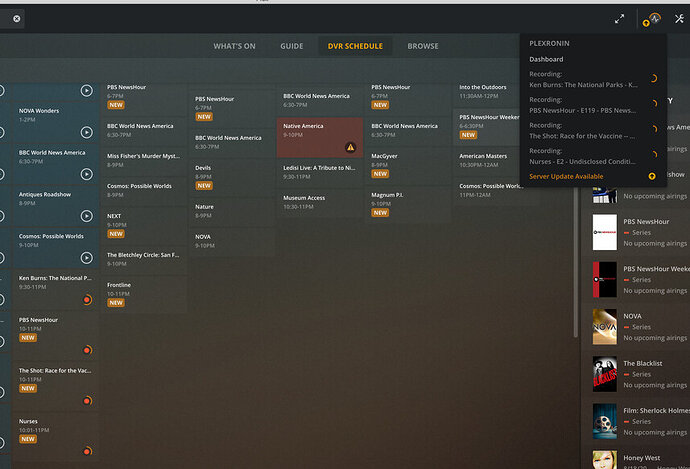The height and width of the screenshot is (469, 690).
Task: Open Into the Outdoors card
Action: [487, 92]
